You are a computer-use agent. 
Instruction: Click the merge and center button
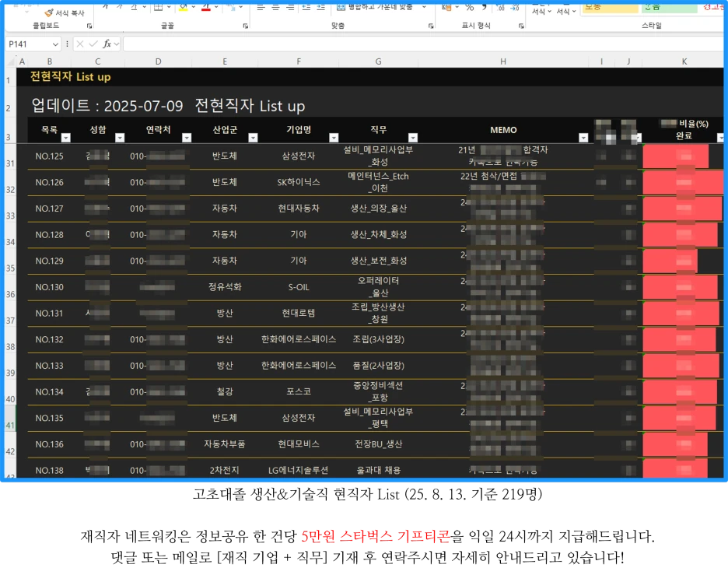[x=375, y=7]
